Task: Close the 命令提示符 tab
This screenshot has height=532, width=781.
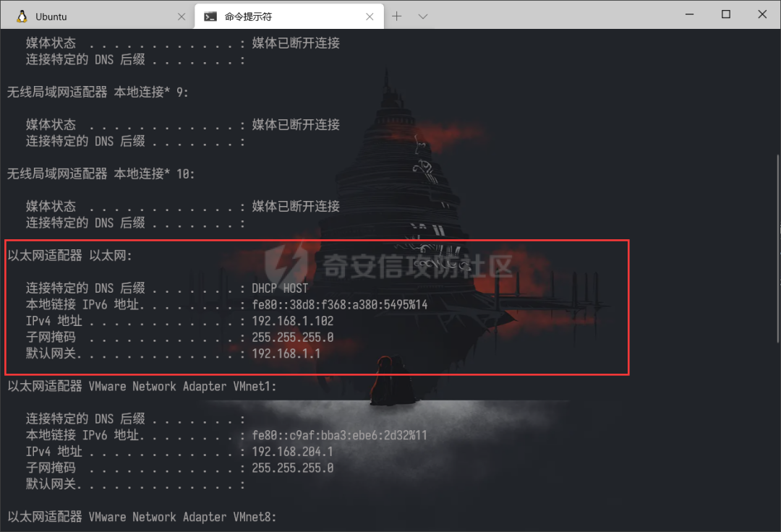Action: coord(370,17)
